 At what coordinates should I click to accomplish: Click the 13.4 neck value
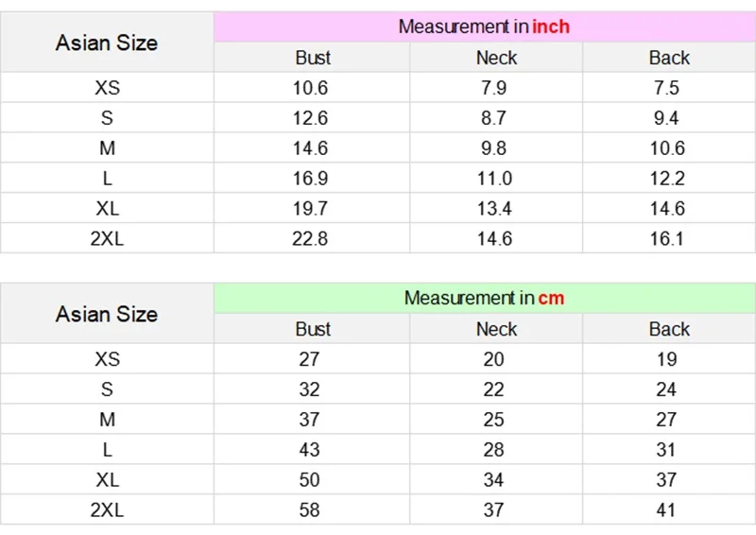pos(494,209)
